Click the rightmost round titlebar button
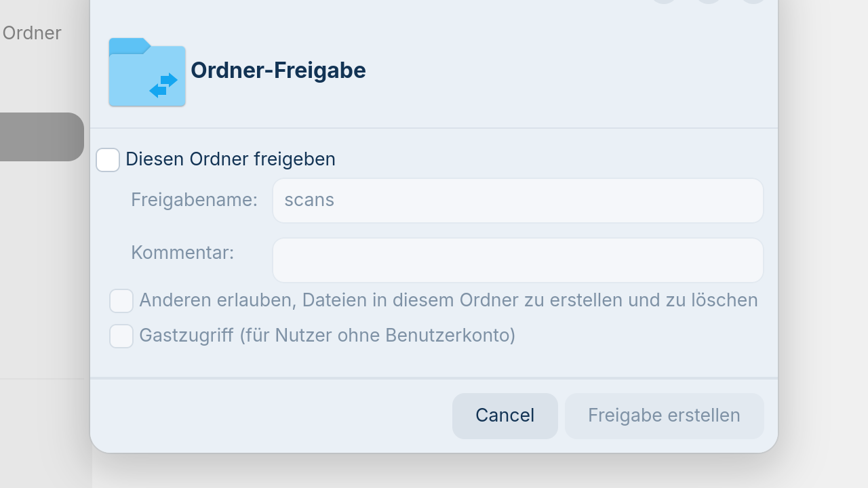The width and height of the screenshot is (868, 488). coord(753,1)
